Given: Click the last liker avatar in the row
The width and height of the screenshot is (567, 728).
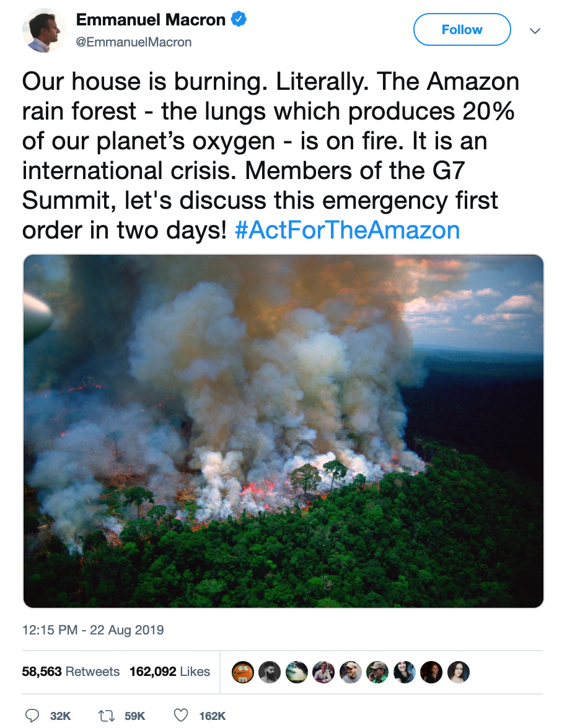Looking at the screenshot, I should 458,672.
